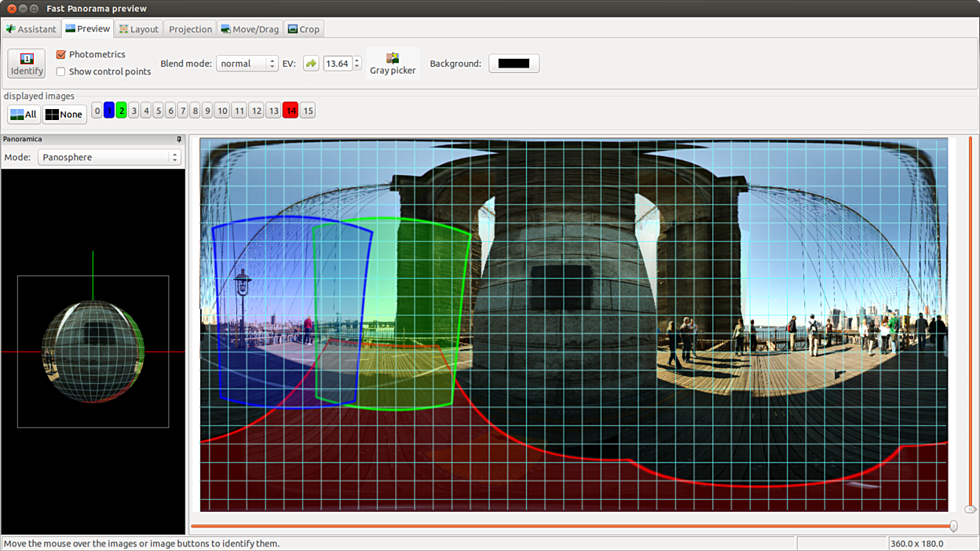This screenshot has width=980, height=551.
Task: Toggle the green image 2 button
Action: pyautogui.click(x=121, y=111)
